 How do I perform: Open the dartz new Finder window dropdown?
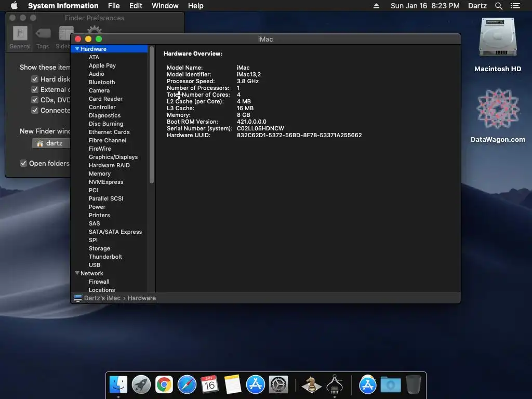tap(51, 143)
